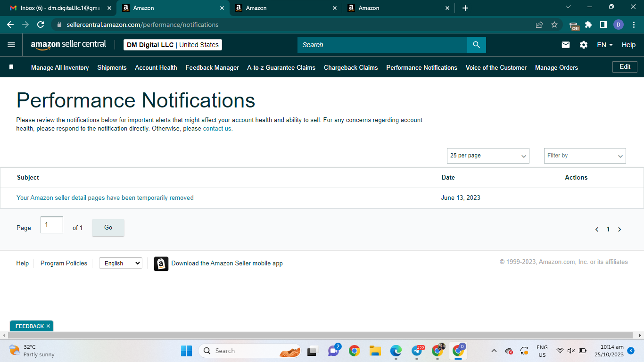Click Download the Amazon Seller mobile app

[x=227, y=263]
